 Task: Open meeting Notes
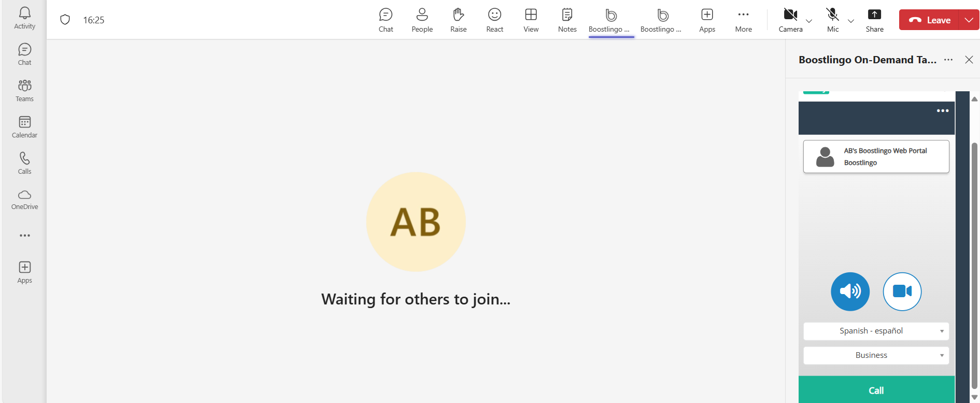pos(567,20)
